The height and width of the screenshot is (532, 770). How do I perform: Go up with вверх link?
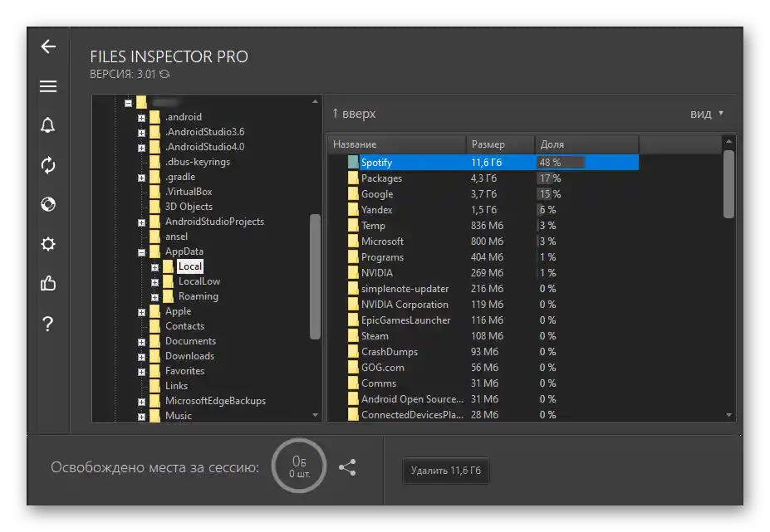pos(354,114)
